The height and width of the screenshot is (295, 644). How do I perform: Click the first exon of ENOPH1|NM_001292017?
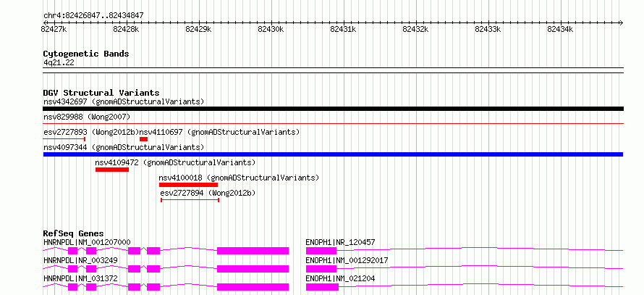point(321,269)
